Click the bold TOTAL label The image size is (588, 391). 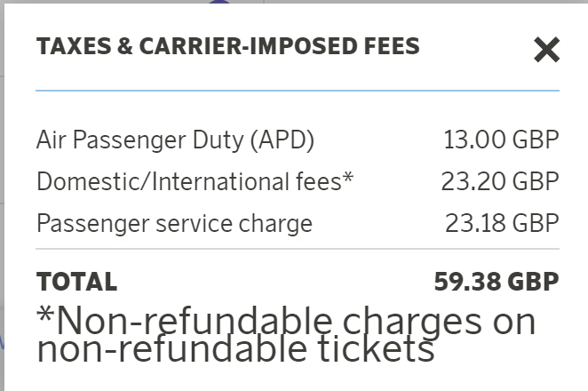coord(76,283)
